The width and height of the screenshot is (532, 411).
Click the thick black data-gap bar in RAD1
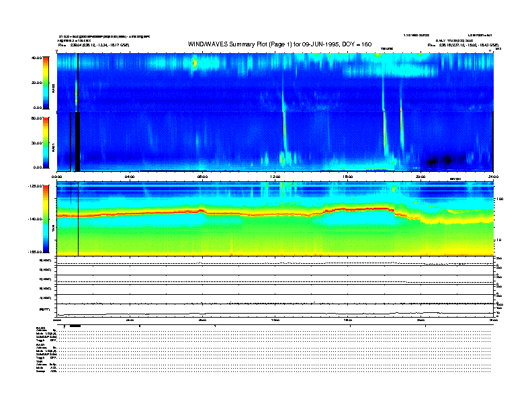tap(77, 142)
